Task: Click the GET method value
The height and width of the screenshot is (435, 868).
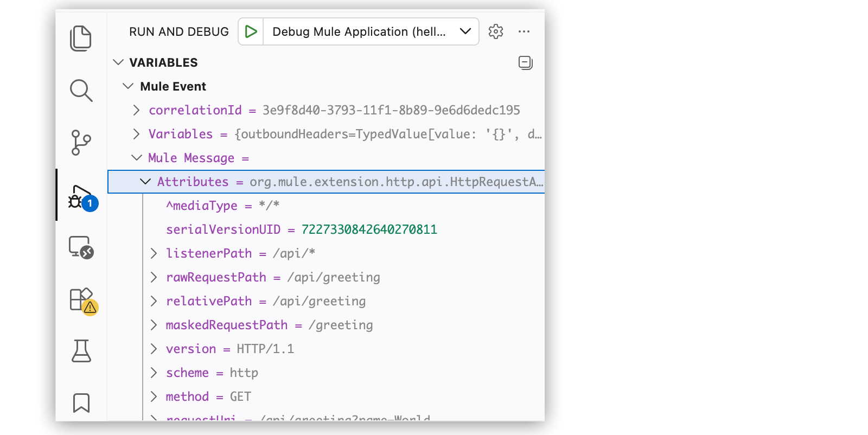Action: 240,396
